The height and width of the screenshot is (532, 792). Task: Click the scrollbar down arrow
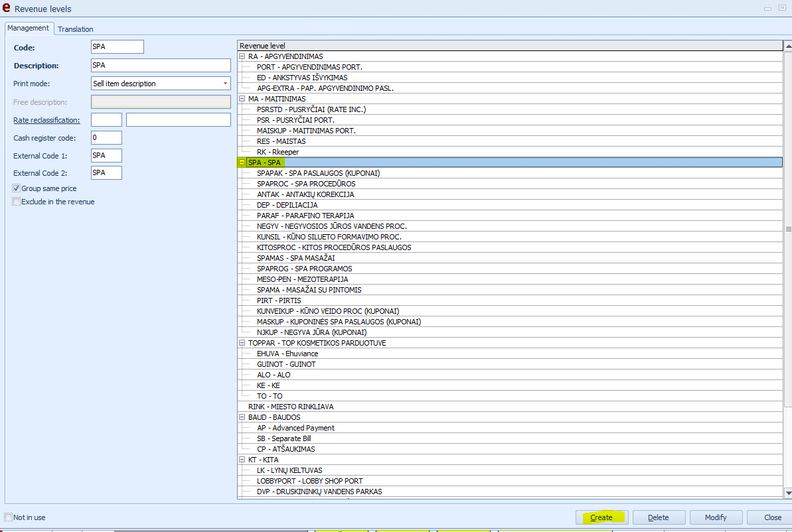pyautogui.click(x=789, y=493)
